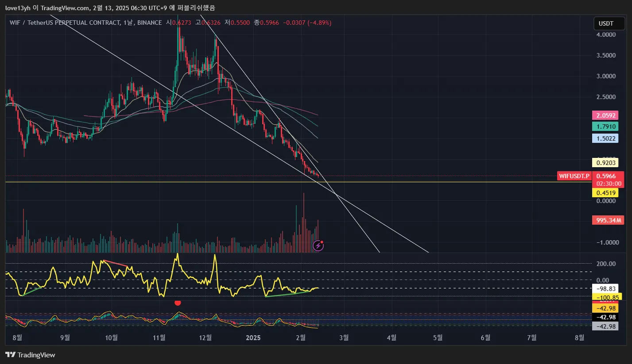Select the 1.5022 moving average label
The width and height of the screenshot is (632, 364).
pos(605,138)
